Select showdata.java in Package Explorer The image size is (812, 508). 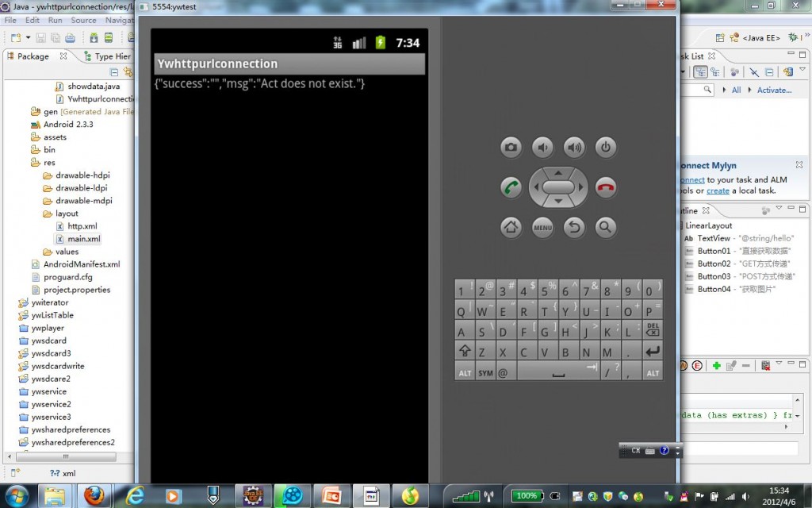[x=87, y=86]
